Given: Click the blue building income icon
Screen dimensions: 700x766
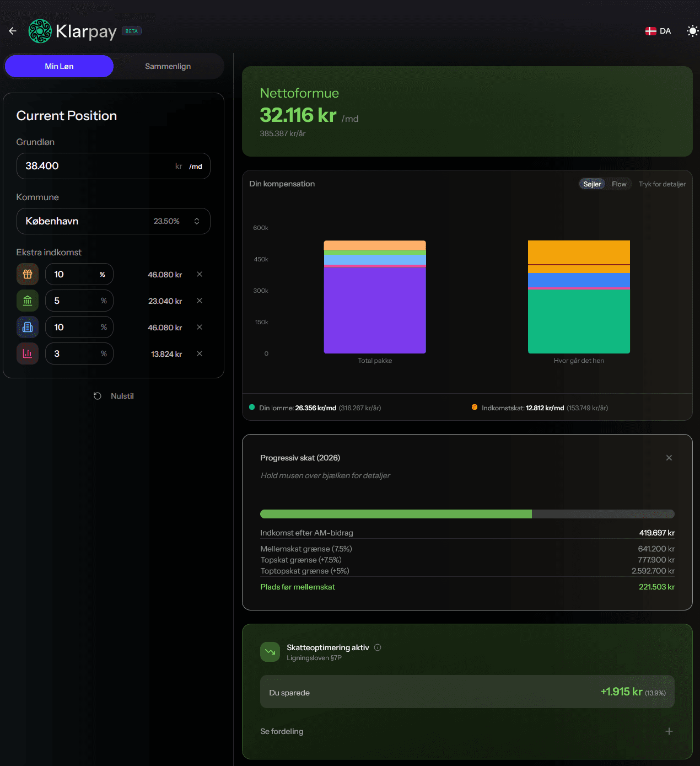Looking at the screenshot, I should [28, 327].
